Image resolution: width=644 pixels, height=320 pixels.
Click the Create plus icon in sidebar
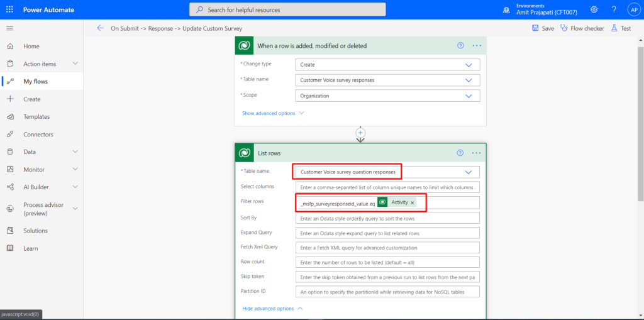coord(10,99)
